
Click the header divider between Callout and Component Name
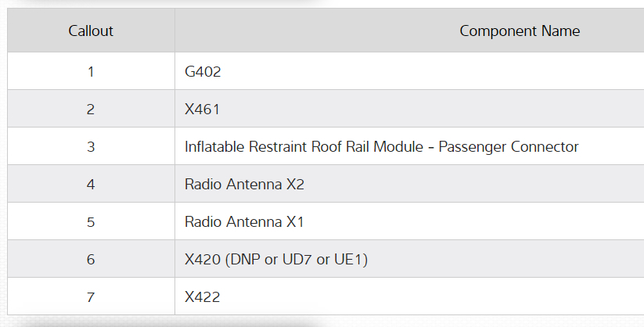click(x=174, y=31)
